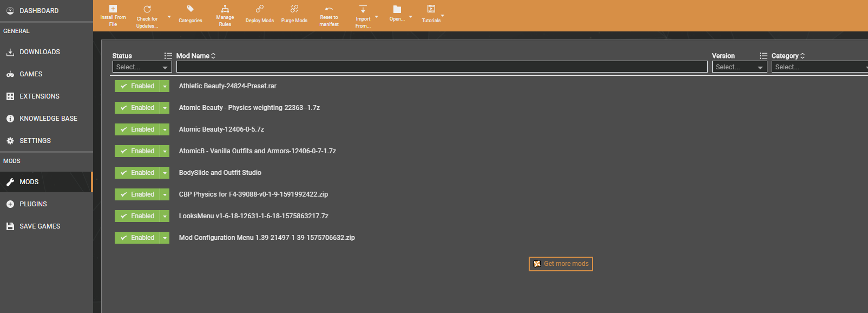Open the Extensions section
Screen dimensions: 868x313
tap(47, 96)
